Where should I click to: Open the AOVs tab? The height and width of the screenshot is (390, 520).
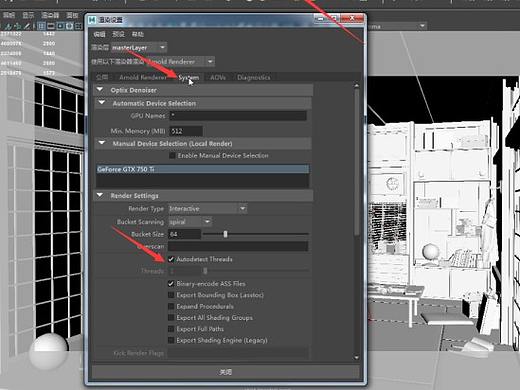pyautogui.click(x=218, y=77)
